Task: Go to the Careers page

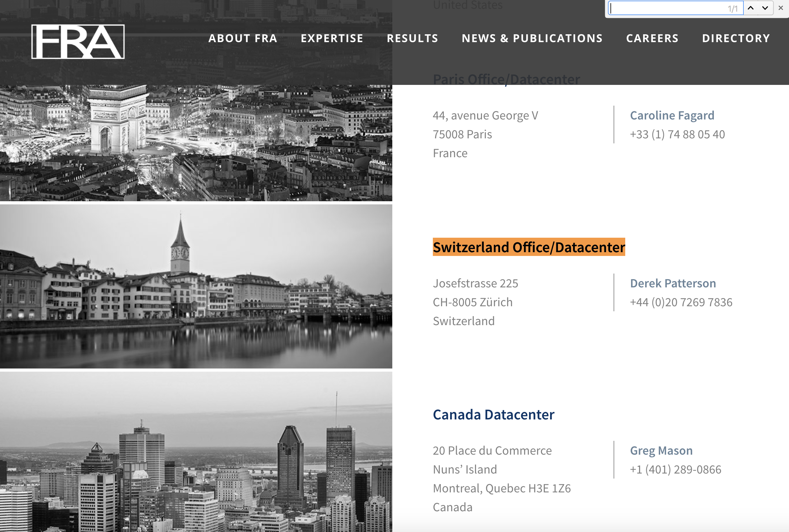Action: [652, 38]
